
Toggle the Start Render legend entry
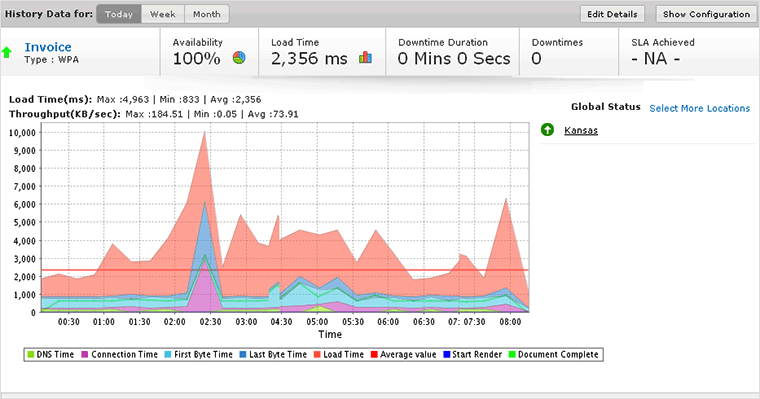point(472,355)
